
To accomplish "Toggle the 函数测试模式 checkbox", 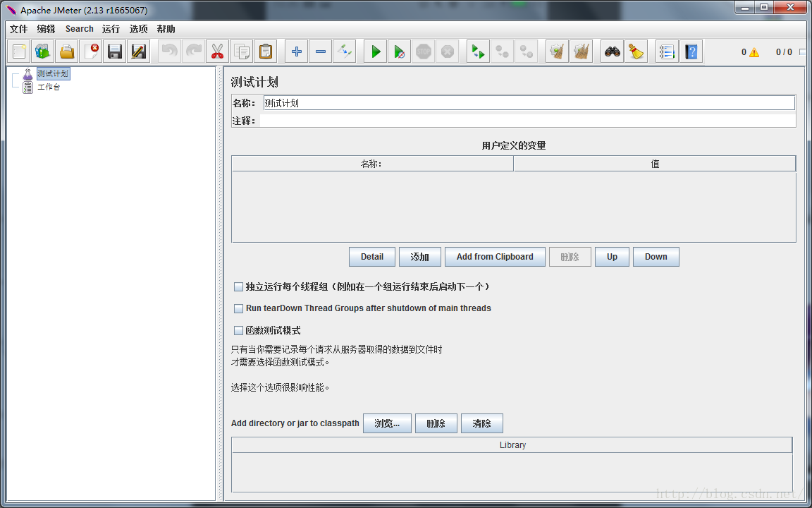I will pos(238,330).
